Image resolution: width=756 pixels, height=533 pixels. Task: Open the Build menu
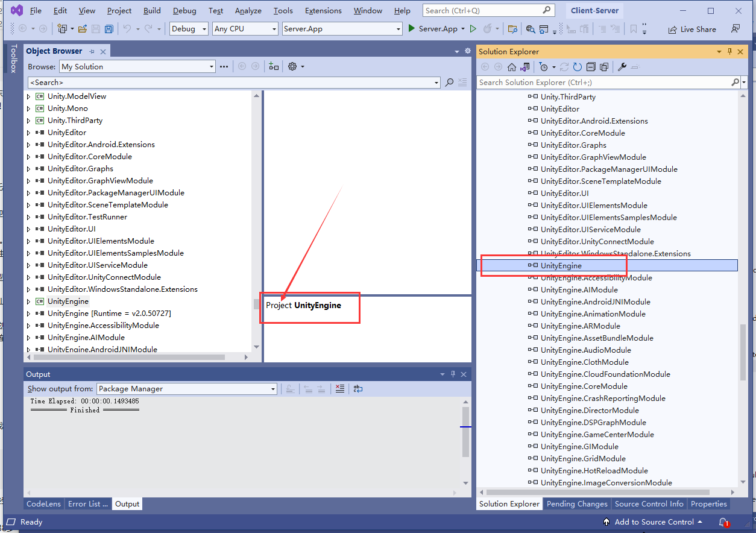click(152, 11)
